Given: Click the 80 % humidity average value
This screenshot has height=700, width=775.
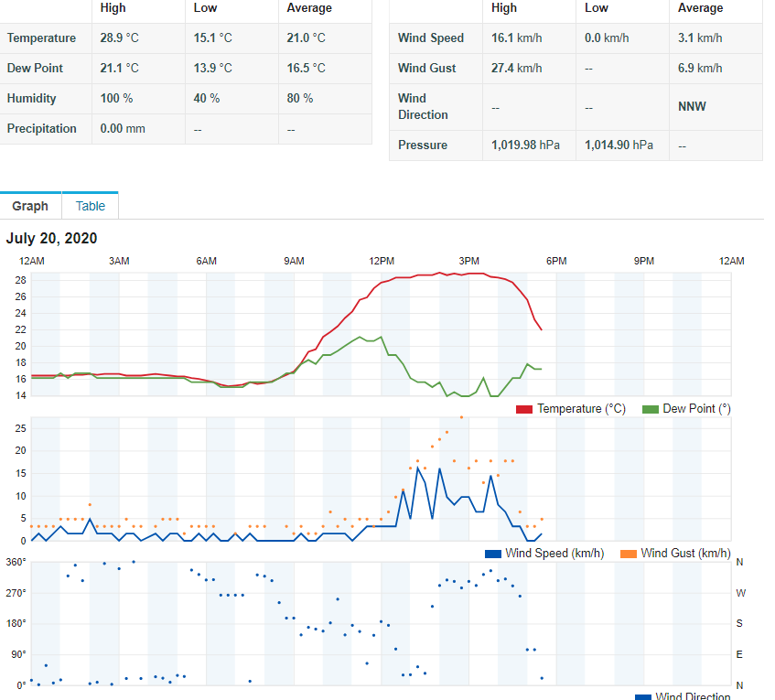Looking at the screenshot, I should (300, 99).
